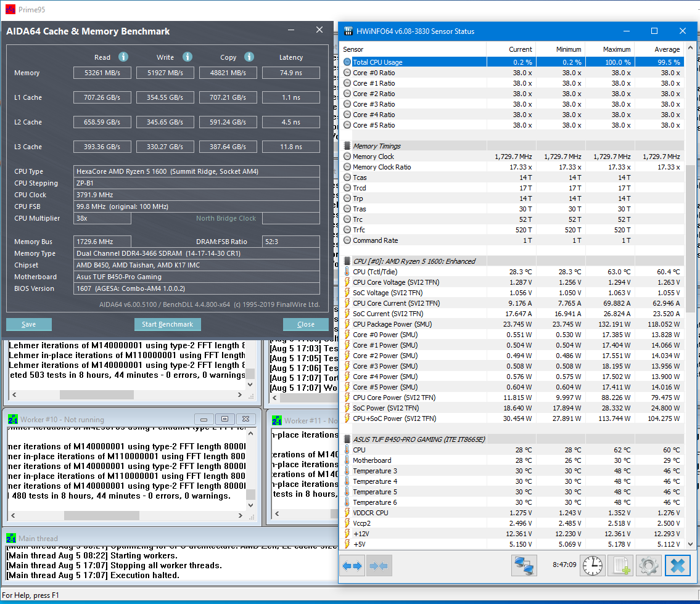The height and width of the screenshot is (604, 700).
Task: Click Main thread window icon
Action: pyautogui.click(x=11, y=539)
